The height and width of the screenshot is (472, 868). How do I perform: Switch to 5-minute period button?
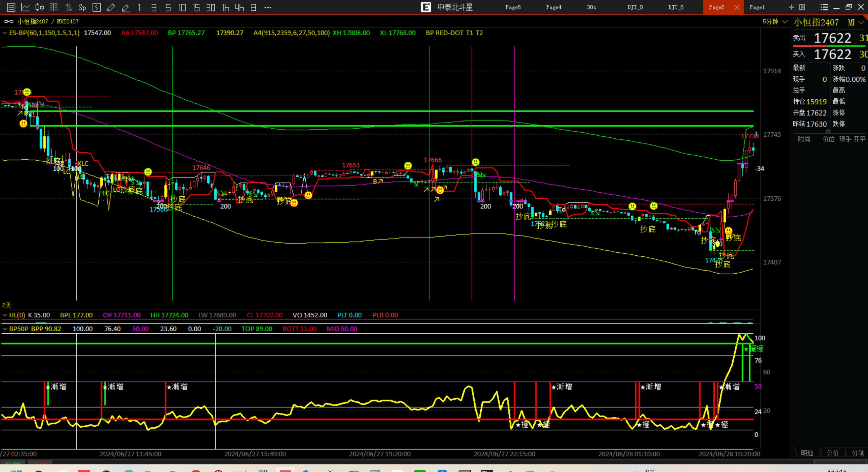point(168,7)
